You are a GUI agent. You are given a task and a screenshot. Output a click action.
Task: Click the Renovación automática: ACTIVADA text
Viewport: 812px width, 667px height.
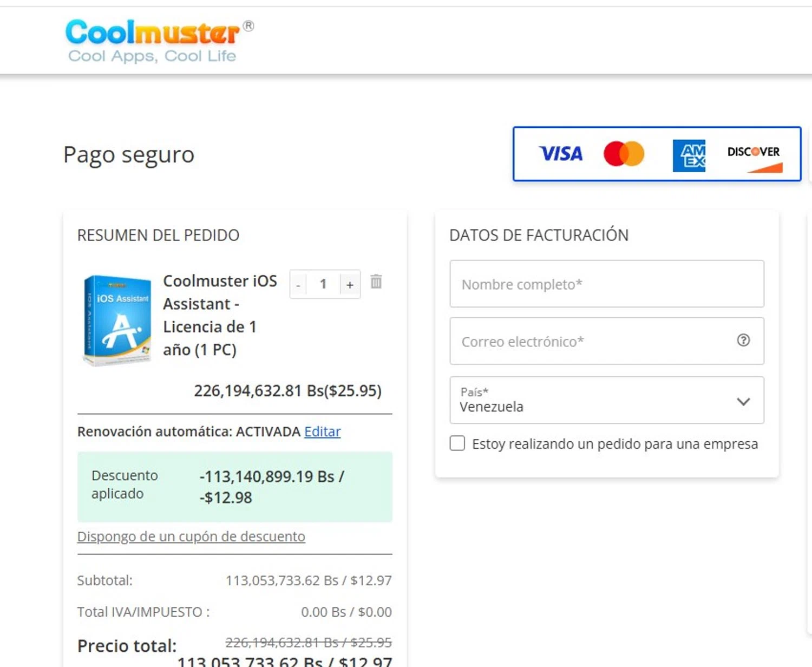click(188, 431)
